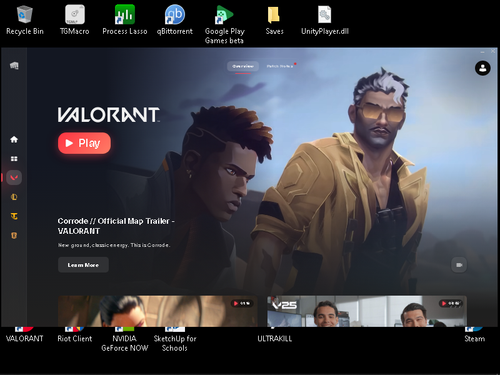Click the video camera background toggle icon

pos(459,265)
